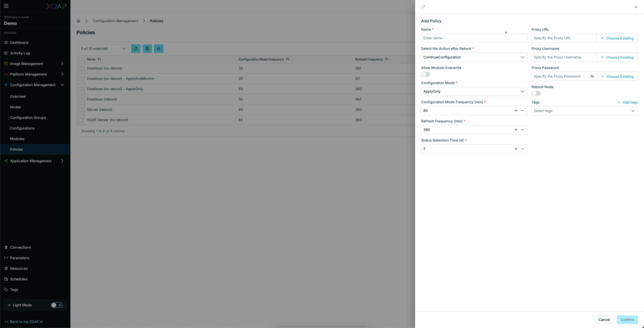
Task: Open Configurations page in sidebar
Action: click(22, 128)
